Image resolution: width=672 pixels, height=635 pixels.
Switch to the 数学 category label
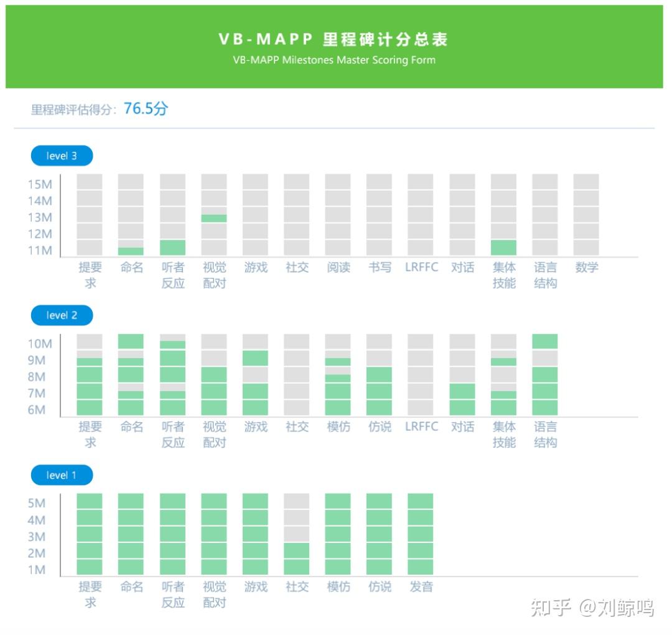(x=586, y=267)
